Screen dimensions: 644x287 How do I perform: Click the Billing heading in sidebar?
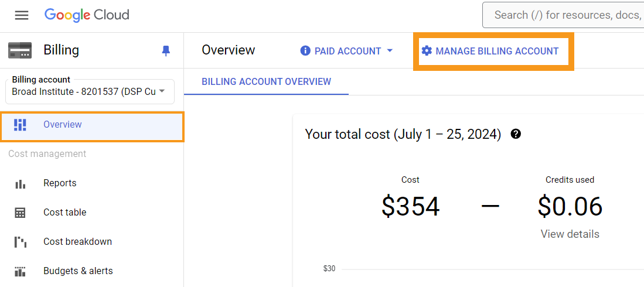[x=61, y=50]
